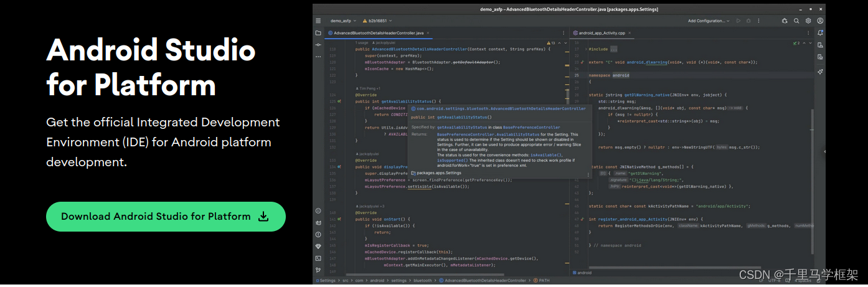Open Terminal tool window icon
Screen dimensions: 868x287
(x=318, y=258)
